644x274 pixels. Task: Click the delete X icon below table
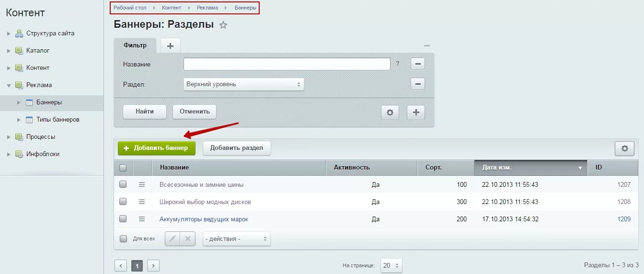pyautogui.click(x=188, y=239)
